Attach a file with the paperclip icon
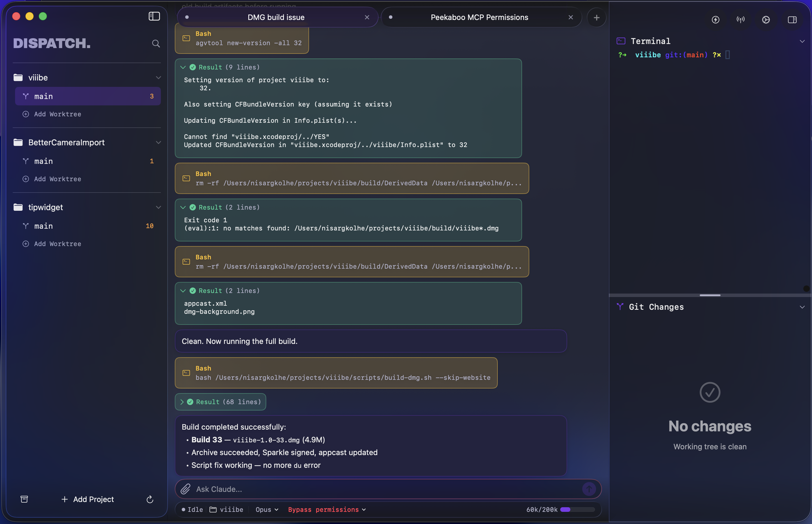The width and height of the screenshot is (812, 524). (x=186, y=489)
